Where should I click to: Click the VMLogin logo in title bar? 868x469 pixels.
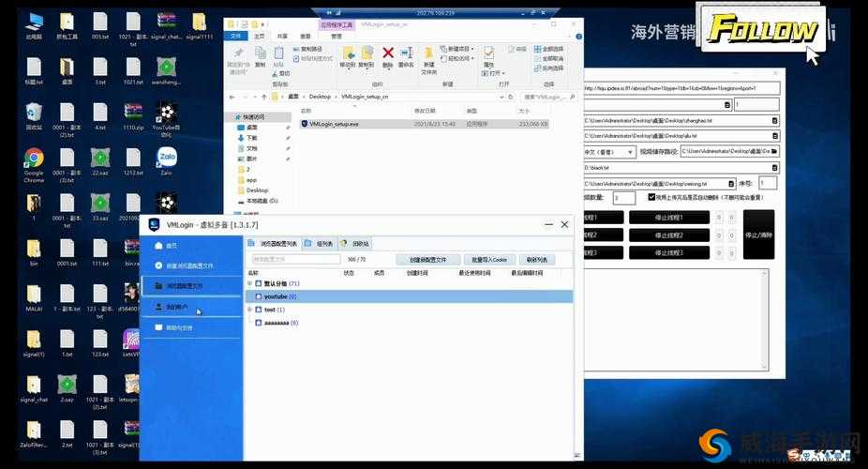(x=155, y=225)
